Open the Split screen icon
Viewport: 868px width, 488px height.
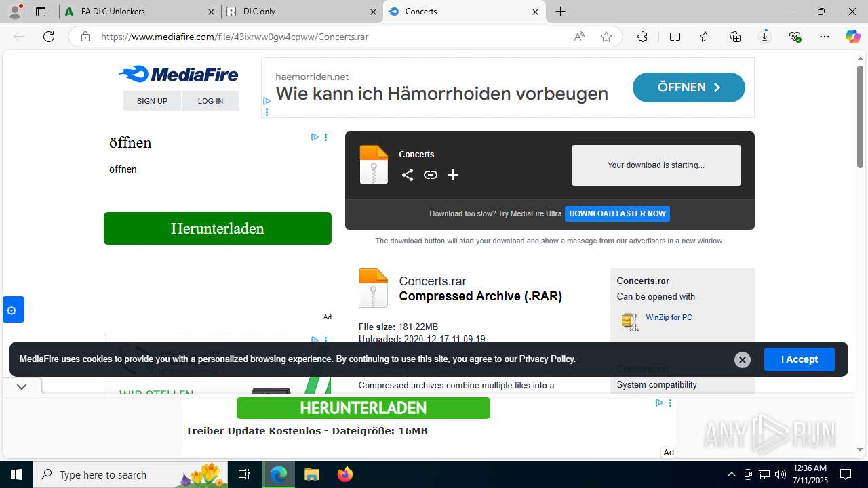pyautogui.click(x=675, y=37)
